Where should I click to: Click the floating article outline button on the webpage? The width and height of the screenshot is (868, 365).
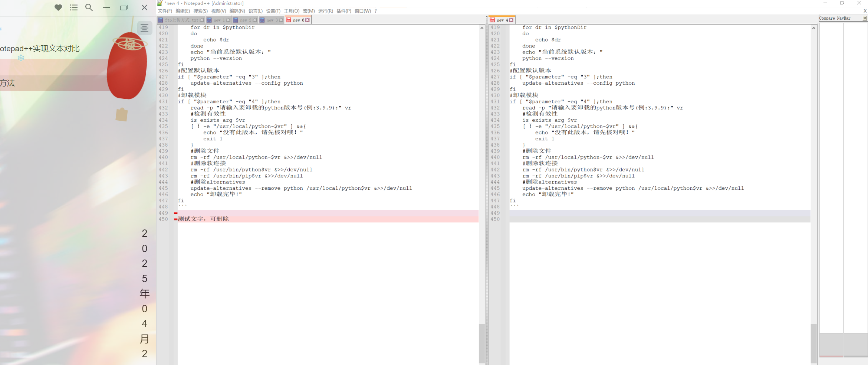click(145, 28)
